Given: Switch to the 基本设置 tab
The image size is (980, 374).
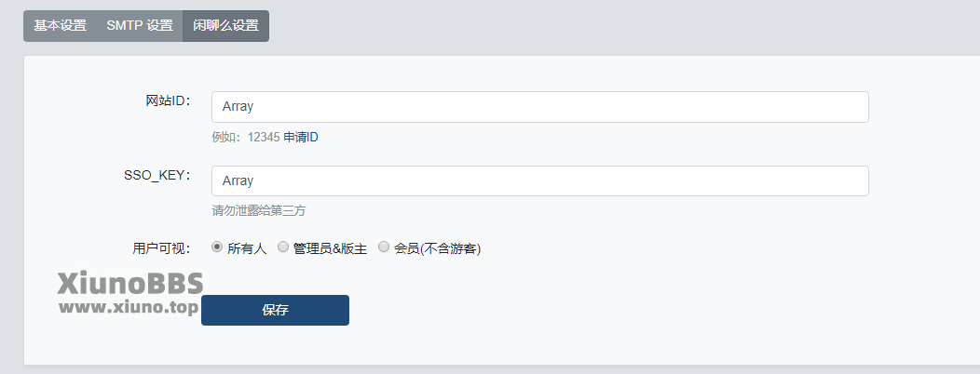Looking at the screenshot, I should (x=60, y=26).
